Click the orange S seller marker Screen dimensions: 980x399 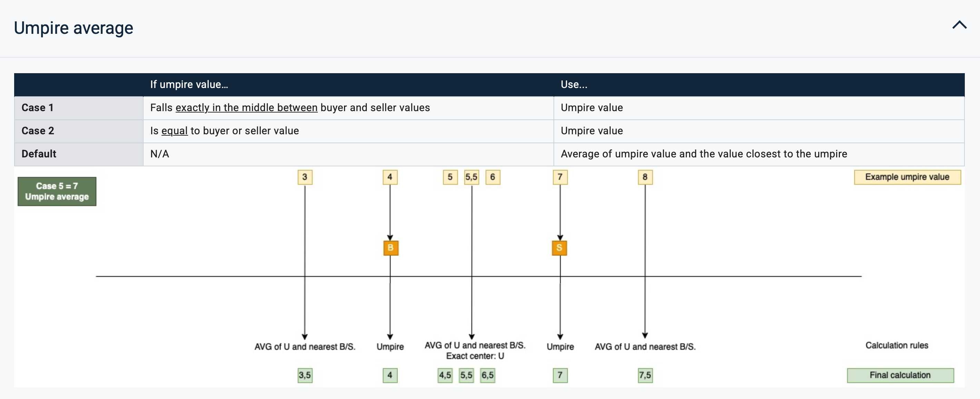click(x=559, y=248)
